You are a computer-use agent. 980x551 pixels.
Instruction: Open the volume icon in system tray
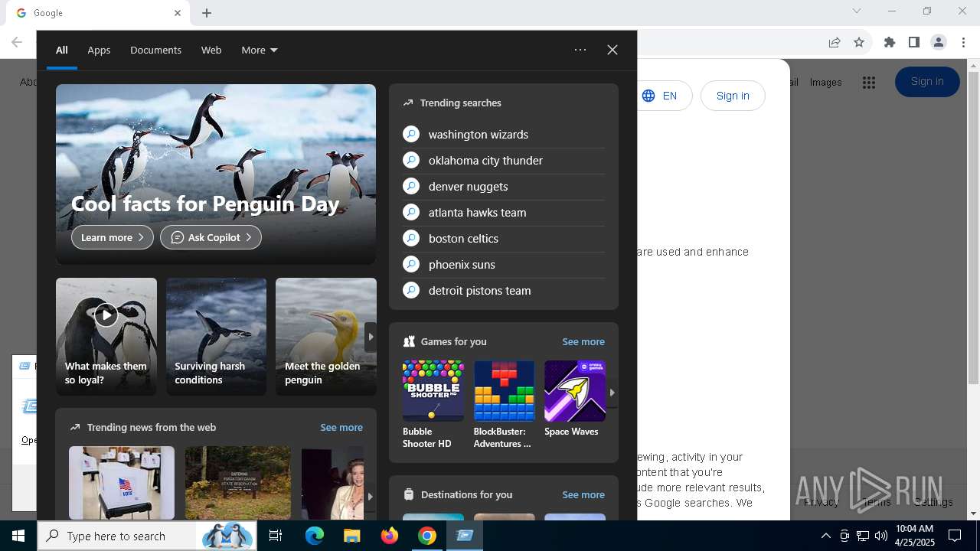coord(881,536)
